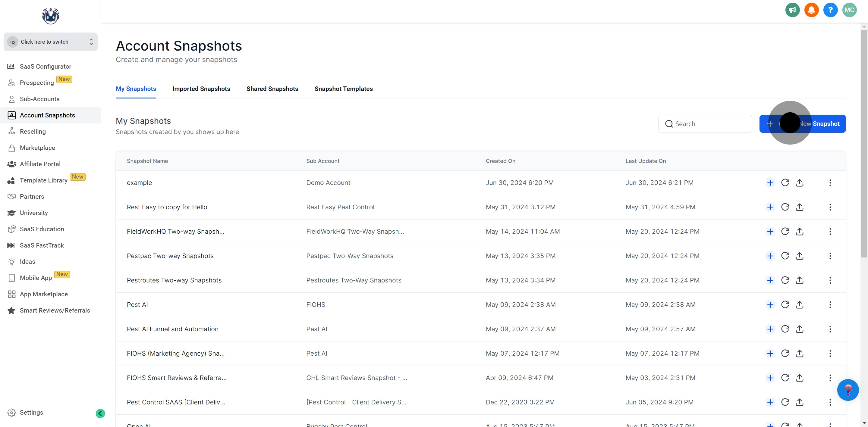Click refresh icon for example snapshot
Image resolution: width=868 pixels, height=427 pixels.
tap(785, 182)
